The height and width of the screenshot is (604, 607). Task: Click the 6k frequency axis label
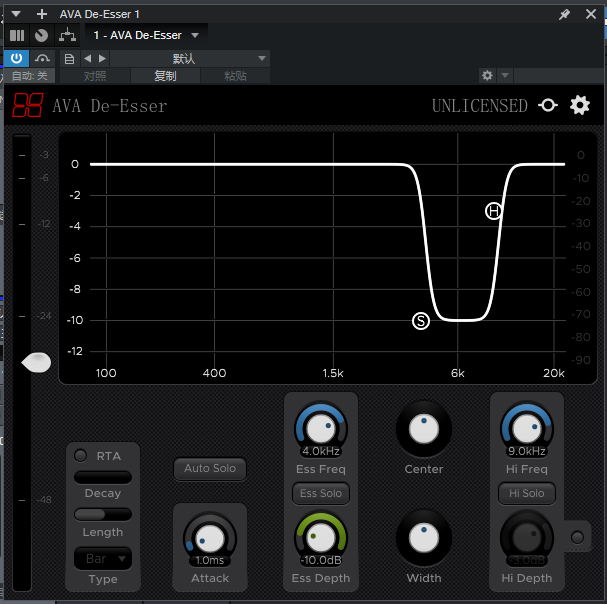click(458, 373)
